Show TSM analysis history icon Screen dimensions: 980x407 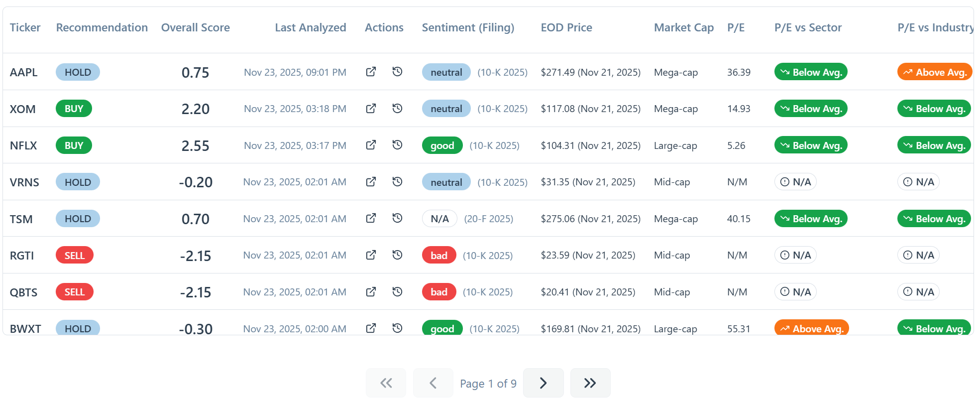397,218
